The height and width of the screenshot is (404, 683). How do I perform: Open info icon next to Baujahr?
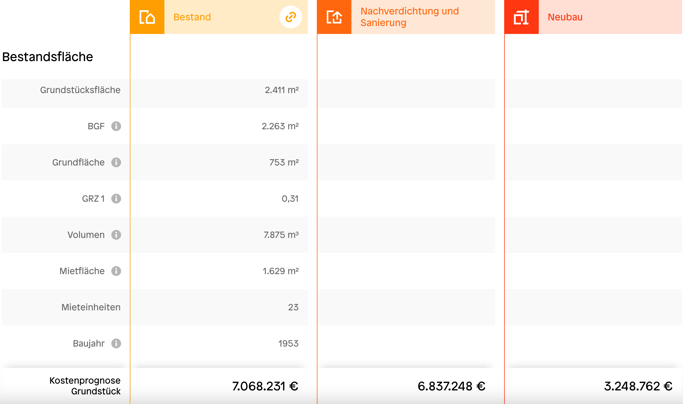(116, 343)
